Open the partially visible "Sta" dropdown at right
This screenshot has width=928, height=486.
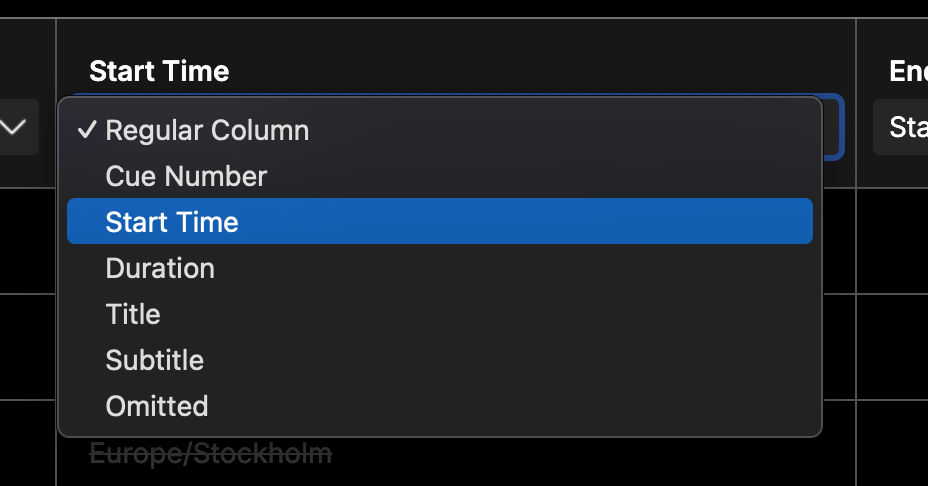901,127
